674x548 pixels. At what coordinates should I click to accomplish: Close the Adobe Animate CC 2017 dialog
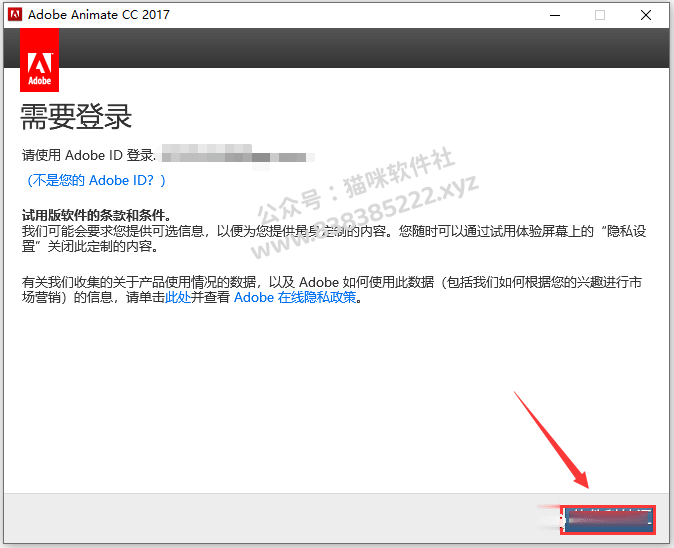pyautogui.click(x=646, y=15)
